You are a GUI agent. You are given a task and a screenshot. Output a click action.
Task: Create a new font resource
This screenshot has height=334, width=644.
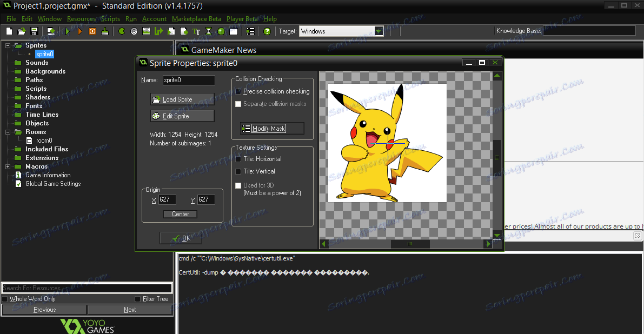196,31
